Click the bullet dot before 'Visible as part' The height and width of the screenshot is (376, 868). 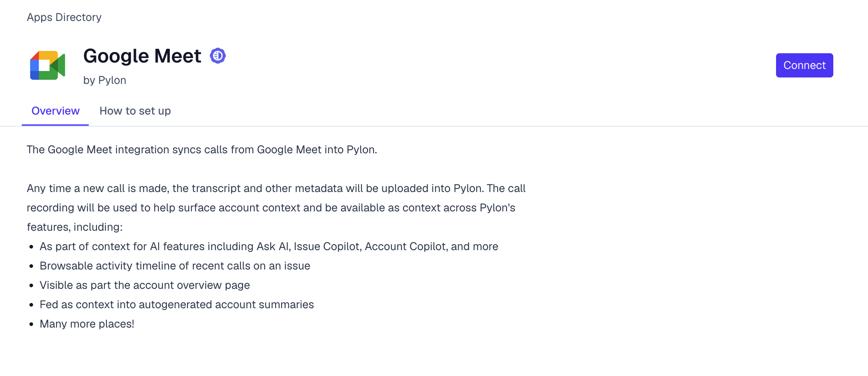pos(31,286)
